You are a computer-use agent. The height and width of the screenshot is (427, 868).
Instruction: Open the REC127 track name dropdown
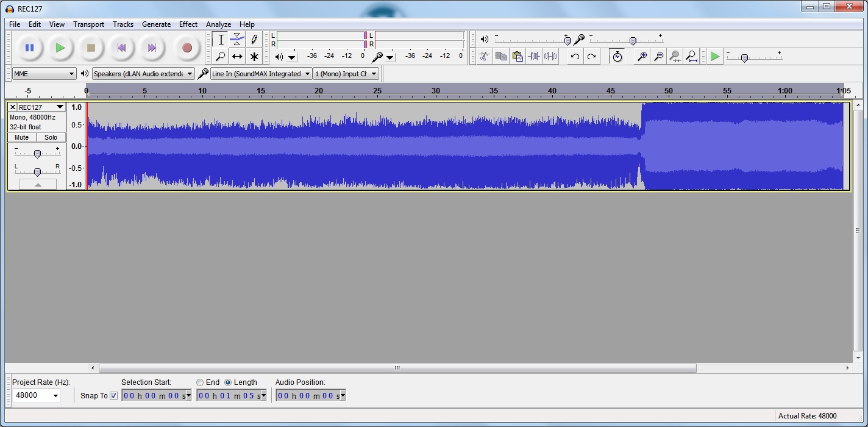[59, 107]
